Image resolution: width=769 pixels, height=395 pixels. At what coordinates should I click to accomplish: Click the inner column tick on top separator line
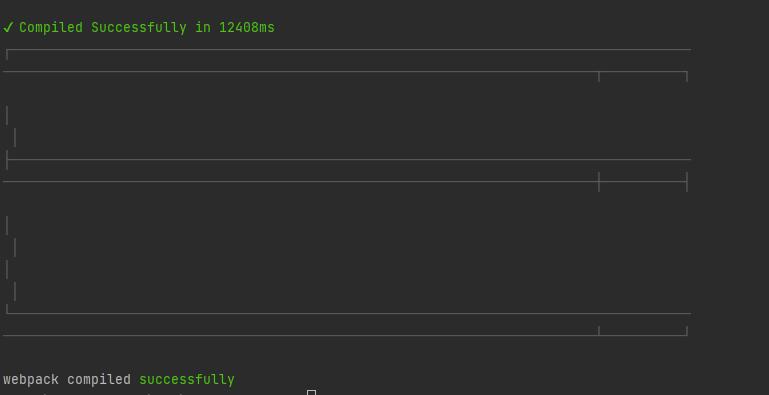point(599,77)
